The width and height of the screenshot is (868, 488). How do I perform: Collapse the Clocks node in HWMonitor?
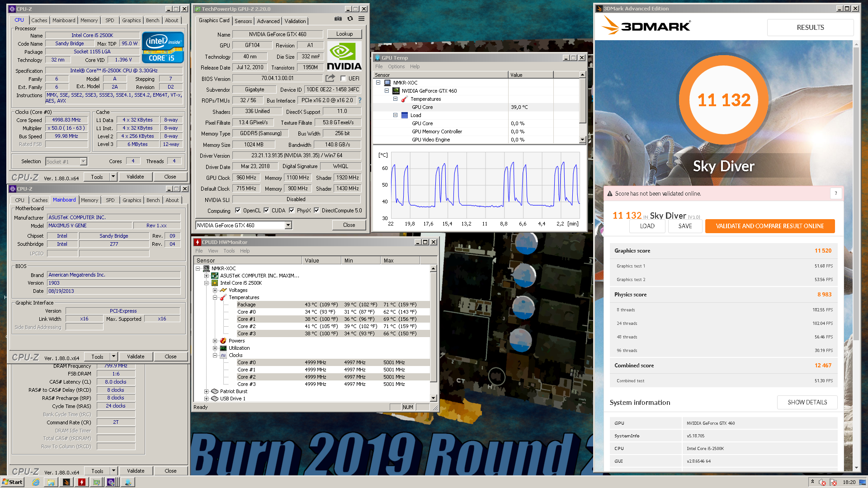coord(215,355)
